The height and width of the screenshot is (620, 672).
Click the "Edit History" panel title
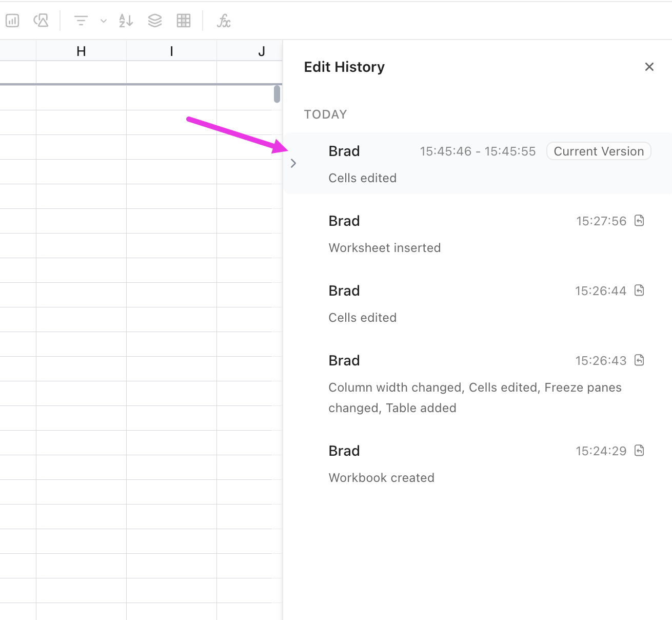click(344, 67)
